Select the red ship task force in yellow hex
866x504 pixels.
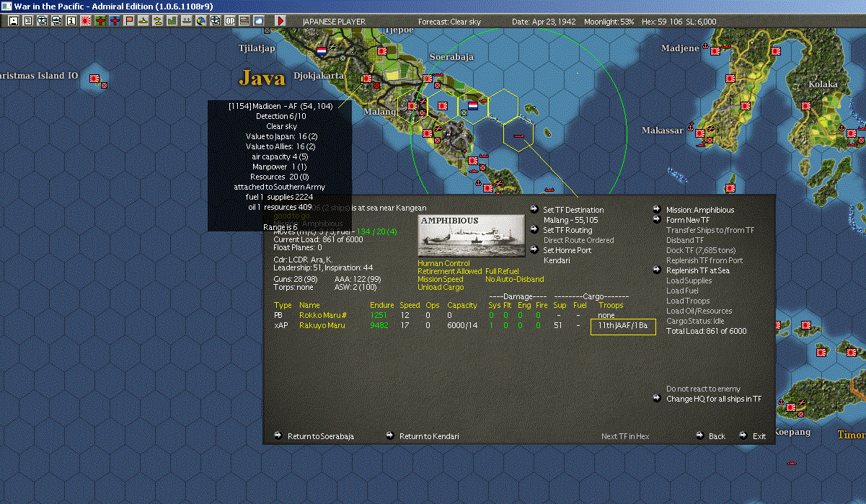tap(518, 135)
